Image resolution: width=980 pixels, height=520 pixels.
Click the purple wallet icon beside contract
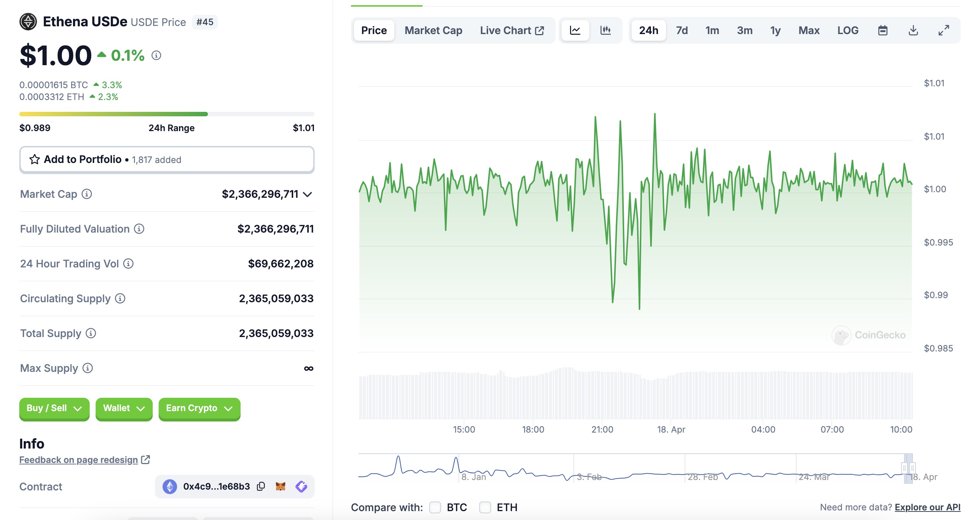tap(301, 487)
